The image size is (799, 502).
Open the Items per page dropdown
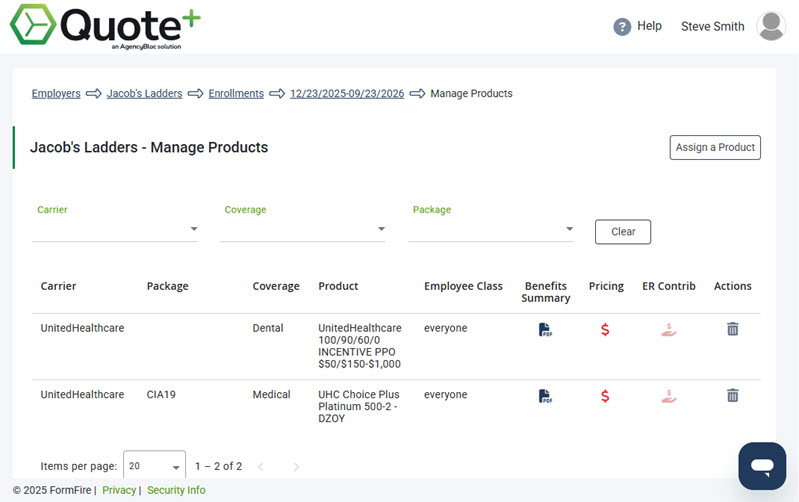(x=154, y=466)
